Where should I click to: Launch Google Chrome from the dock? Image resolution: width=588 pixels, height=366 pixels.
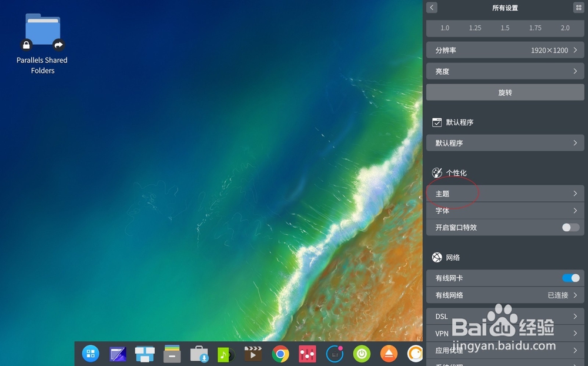(x=280, y=354)
